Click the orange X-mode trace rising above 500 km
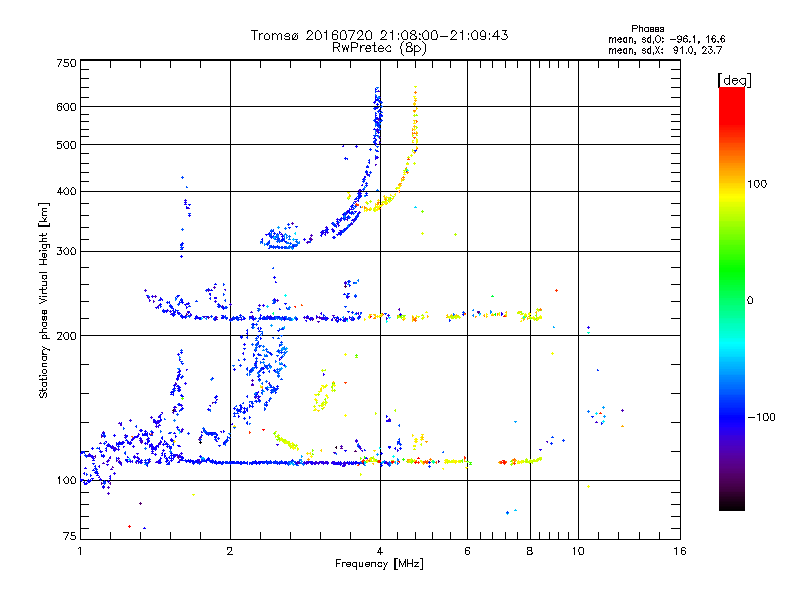800x600 pixels. point(415,117)
